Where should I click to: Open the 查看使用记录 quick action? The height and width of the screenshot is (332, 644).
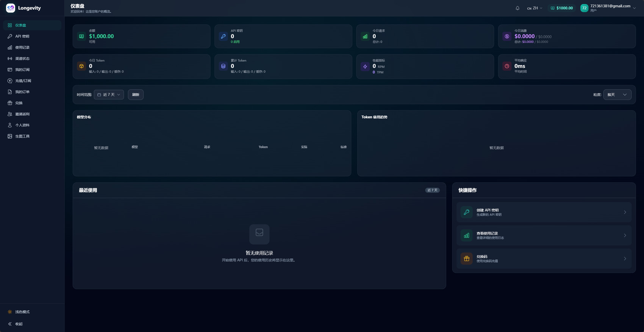544,235
